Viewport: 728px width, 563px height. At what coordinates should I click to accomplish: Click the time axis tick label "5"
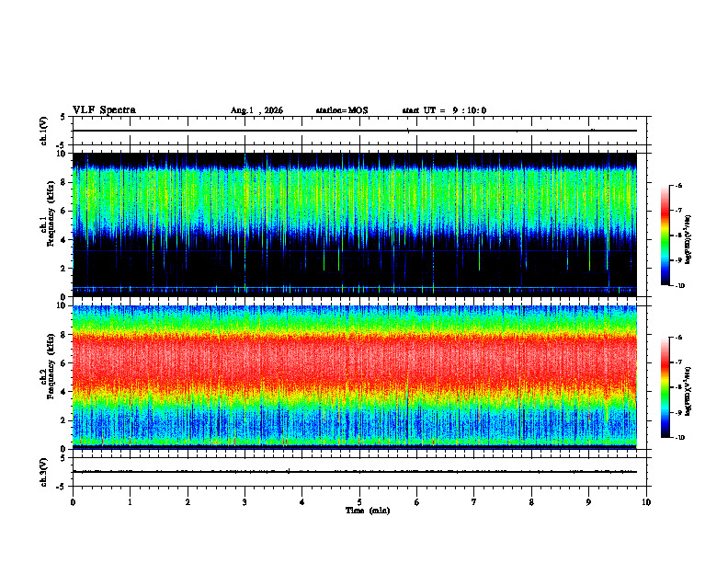click(x=359, y=502)
